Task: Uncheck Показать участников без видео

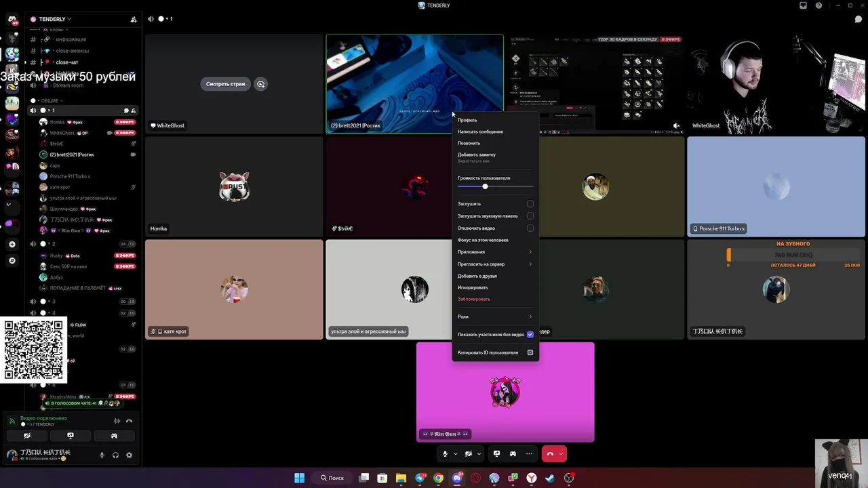Action: click(x=530, y=335)
